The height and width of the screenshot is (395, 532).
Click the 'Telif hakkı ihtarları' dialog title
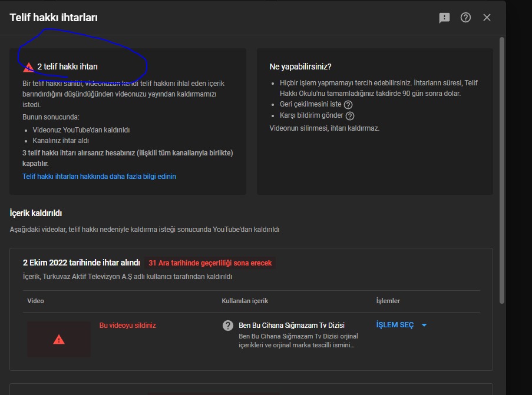(x=54, y=18)
